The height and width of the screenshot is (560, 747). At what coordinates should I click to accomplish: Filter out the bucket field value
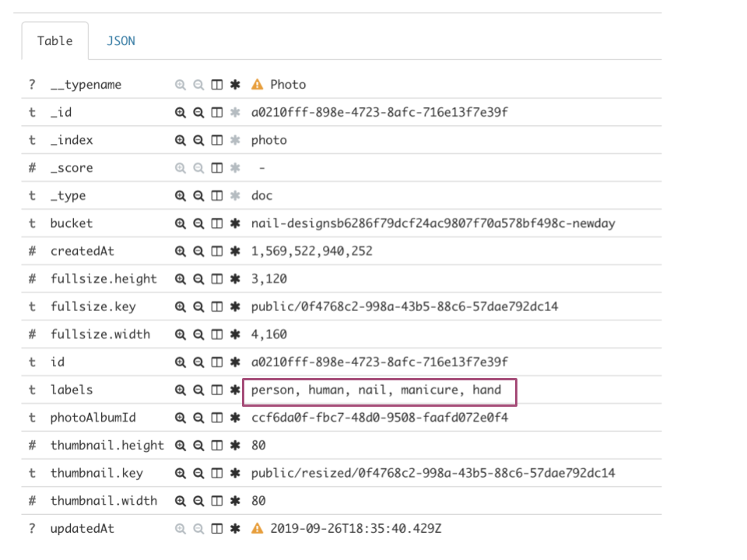pos(199,223)
